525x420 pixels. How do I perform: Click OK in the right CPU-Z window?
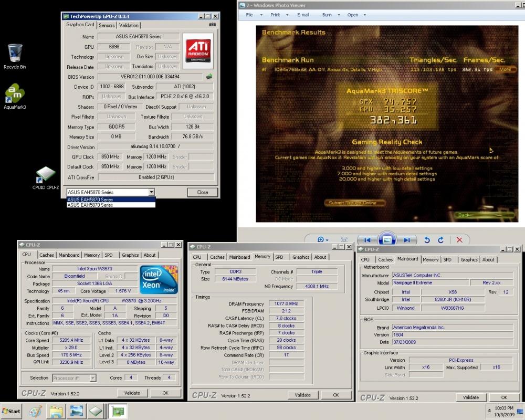click(x=504, y=397)
